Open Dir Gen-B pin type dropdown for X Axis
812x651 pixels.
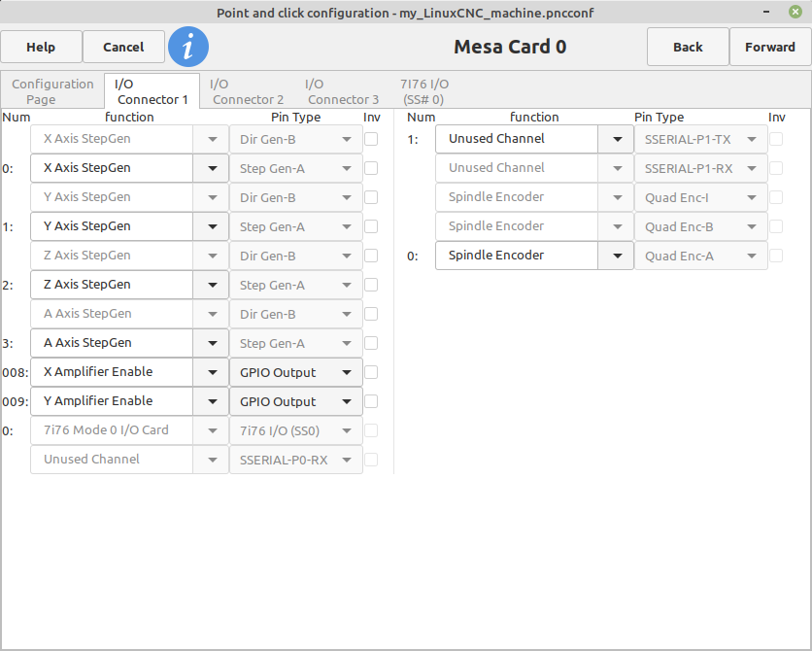point(295,139)
